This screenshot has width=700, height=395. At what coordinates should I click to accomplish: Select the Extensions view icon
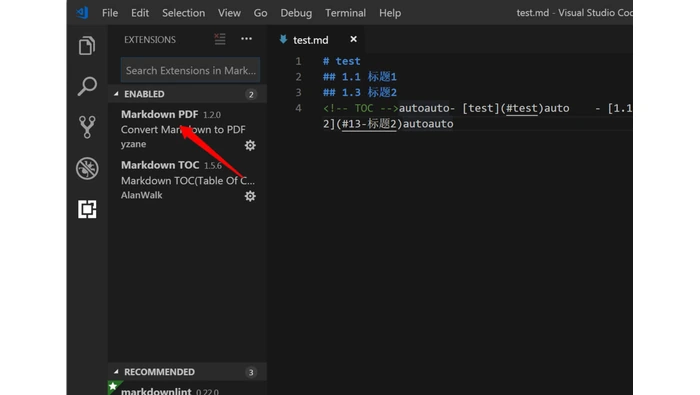click(87, 209)
